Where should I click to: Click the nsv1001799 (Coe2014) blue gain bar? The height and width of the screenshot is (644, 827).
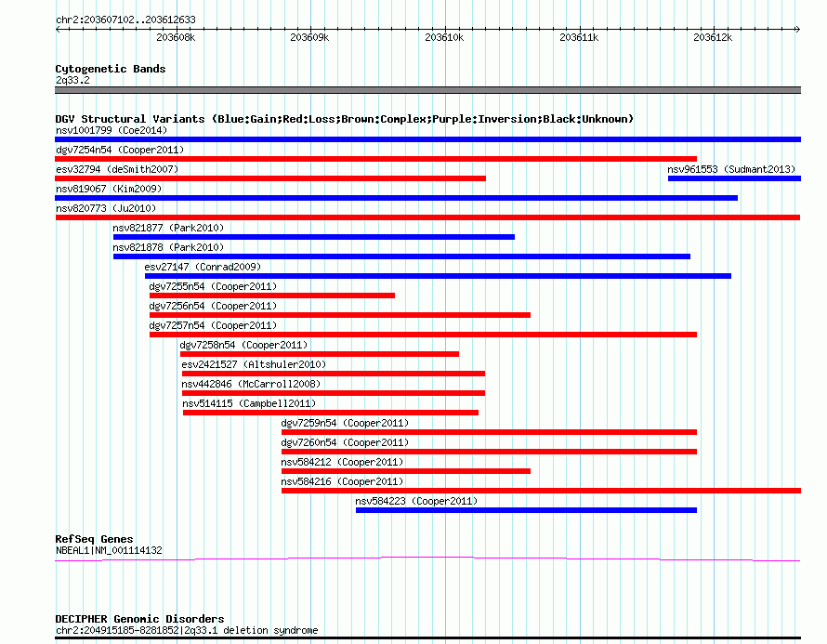pyautogui.click(x=427, y=139)
